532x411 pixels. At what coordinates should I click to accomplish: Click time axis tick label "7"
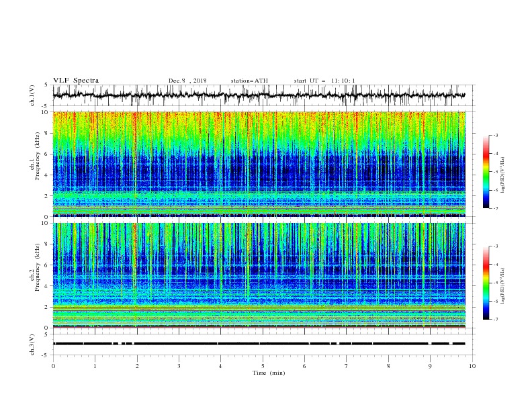click(347, 367)
